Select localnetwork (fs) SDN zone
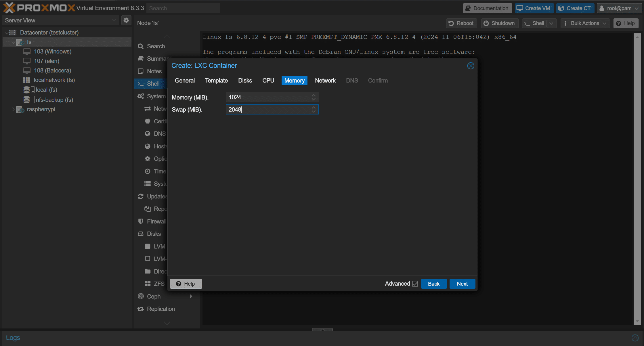Viewport: 644px width, 346px height. 54,80
